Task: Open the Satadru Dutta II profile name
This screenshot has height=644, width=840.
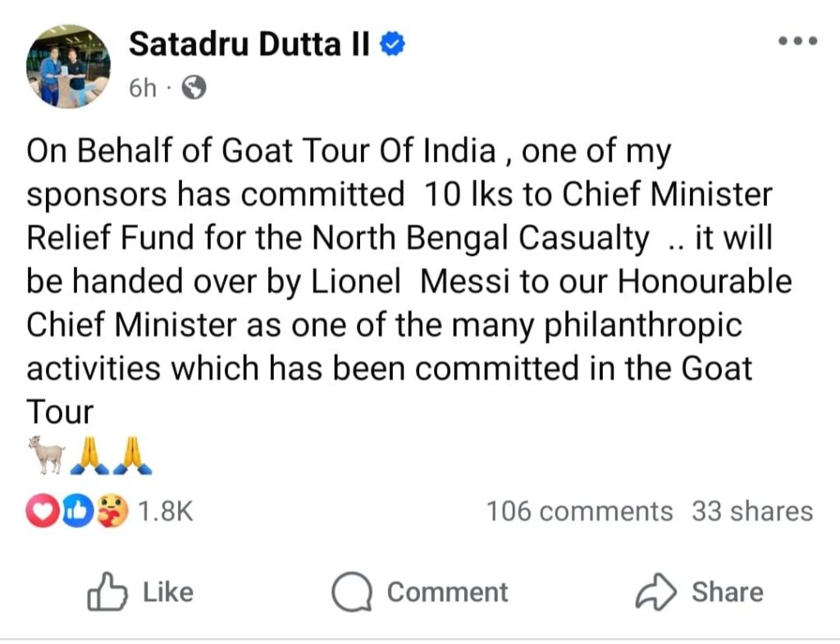Action: [x=249, y=45]
